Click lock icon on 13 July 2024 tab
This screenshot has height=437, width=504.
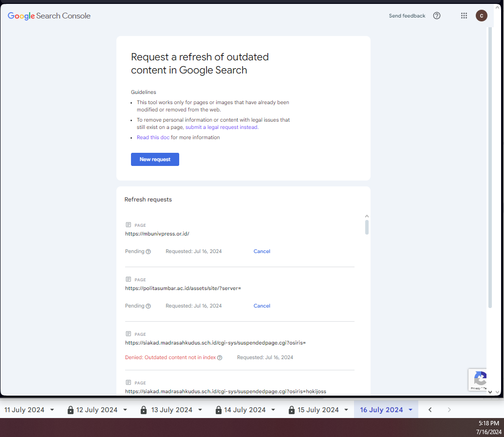point(144,410)
